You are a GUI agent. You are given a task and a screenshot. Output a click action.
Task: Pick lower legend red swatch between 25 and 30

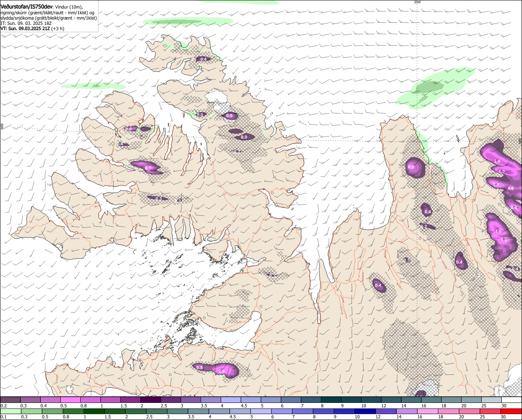click(491, 411)
